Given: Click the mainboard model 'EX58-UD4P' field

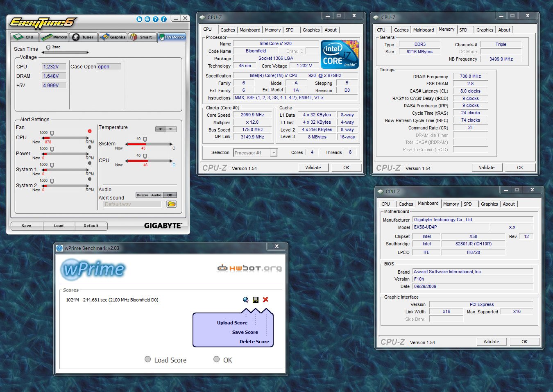Looking at the screenshot, I should [451, 227].
